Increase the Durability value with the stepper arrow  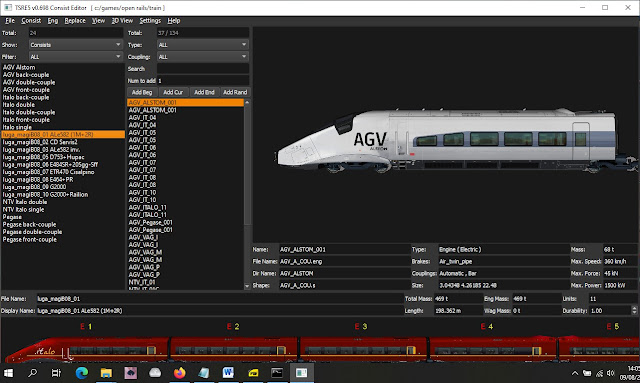click(x=634, y=308)
